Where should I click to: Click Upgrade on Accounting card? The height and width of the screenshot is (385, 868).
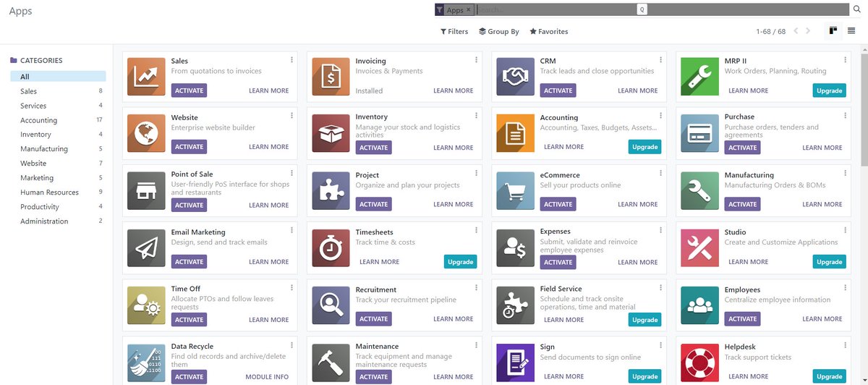point(644,147)
